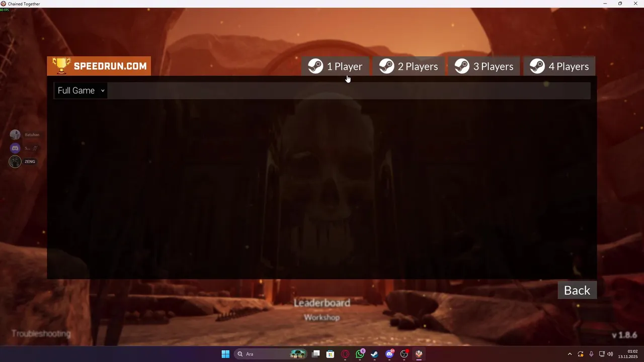Image resolution: width=644 pixels, height=362 pixels.
Task: Launch Microsoft Store from the taskbar
Action: click(331, 354)
